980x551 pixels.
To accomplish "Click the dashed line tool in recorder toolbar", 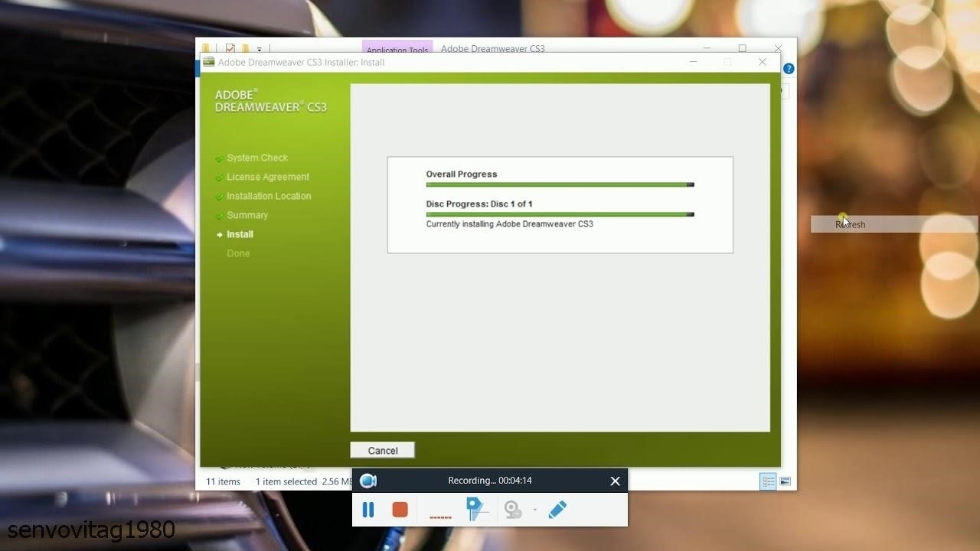I will click(x=440, y=517).
